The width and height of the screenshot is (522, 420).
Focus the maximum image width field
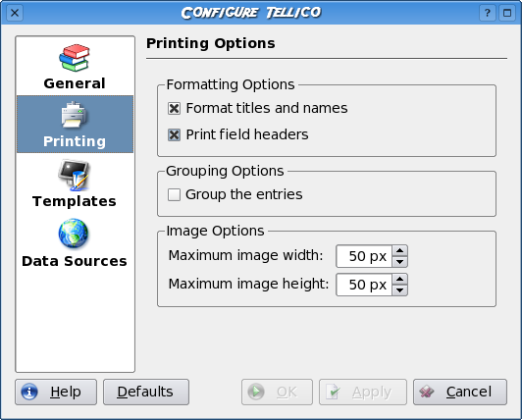pyautogui.click(x=364, y=256)
